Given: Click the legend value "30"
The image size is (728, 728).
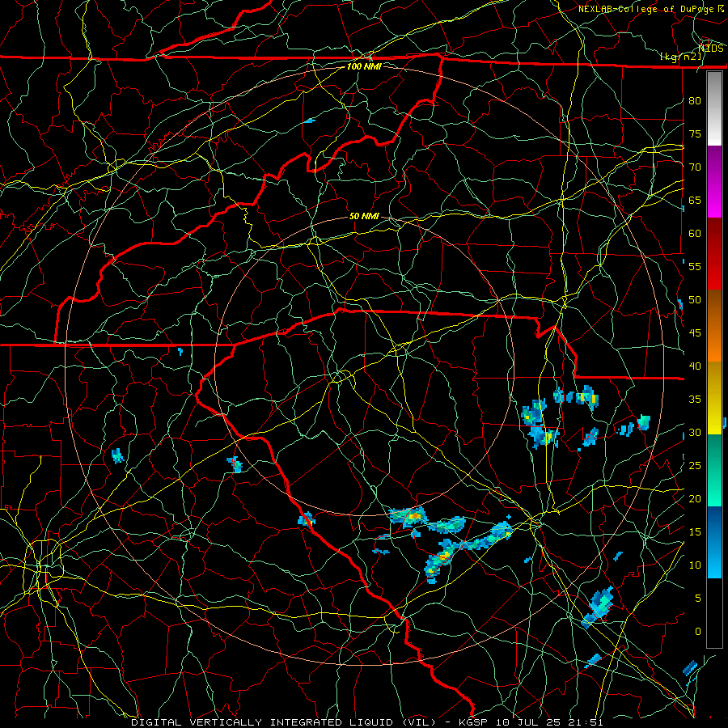Looking at the screenshot, I should (695, 432).
